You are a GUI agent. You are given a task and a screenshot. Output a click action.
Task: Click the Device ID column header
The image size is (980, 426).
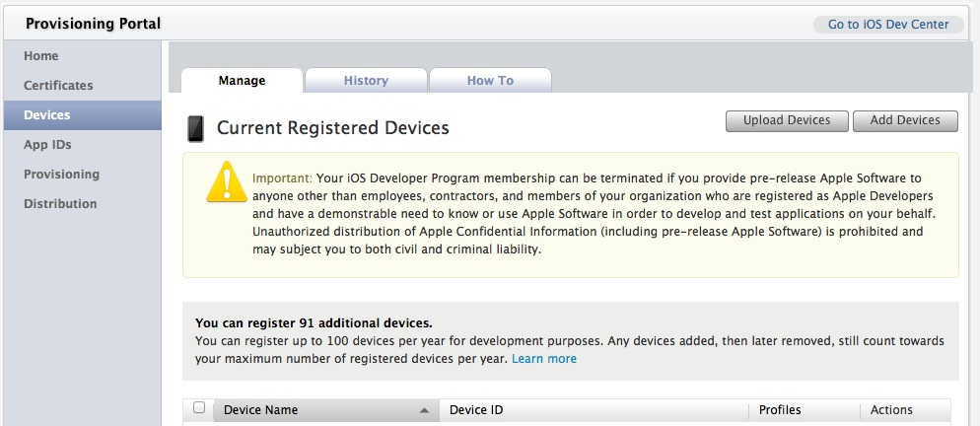pos(594,410)
